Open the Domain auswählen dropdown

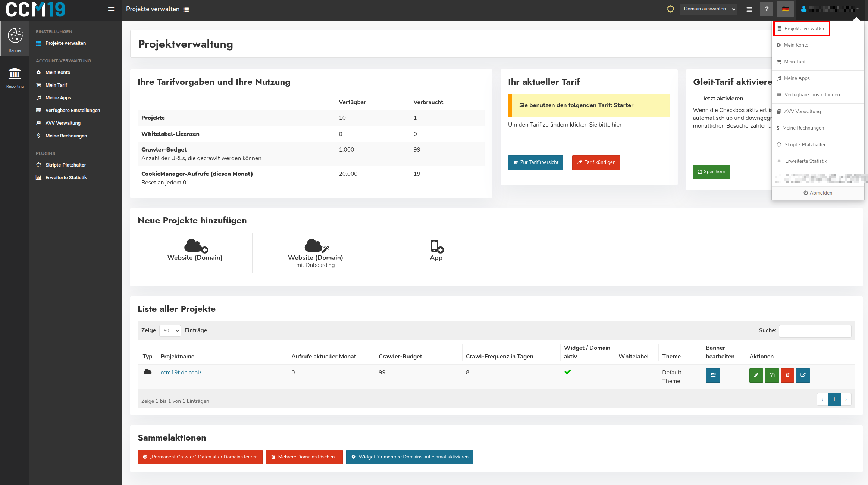coord(709,9)
